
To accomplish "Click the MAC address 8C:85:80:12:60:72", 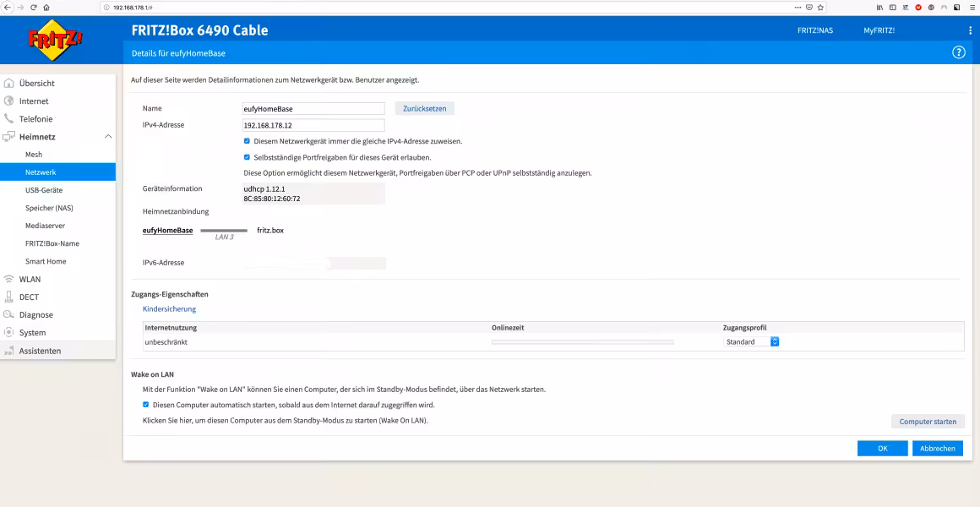I will [272, 199].
